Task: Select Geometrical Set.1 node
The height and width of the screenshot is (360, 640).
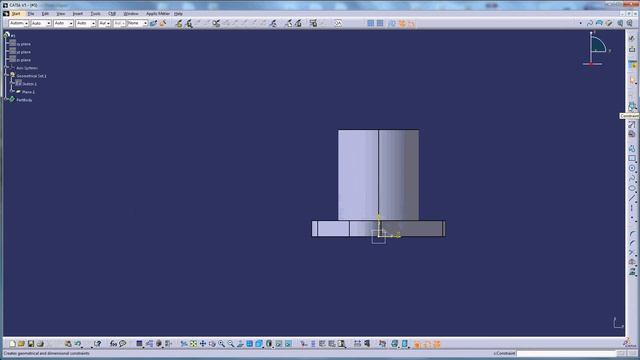Action: (31, 76)
